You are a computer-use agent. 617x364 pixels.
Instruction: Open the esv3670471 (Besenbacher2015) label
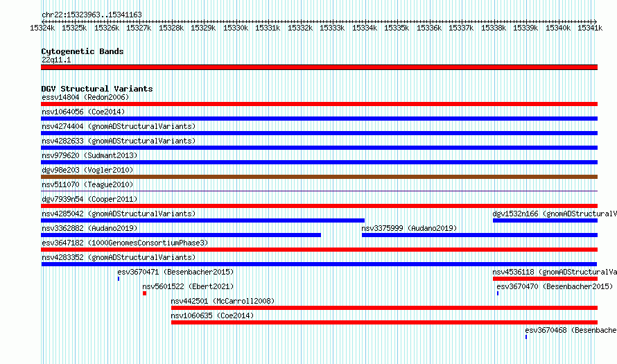175,272
